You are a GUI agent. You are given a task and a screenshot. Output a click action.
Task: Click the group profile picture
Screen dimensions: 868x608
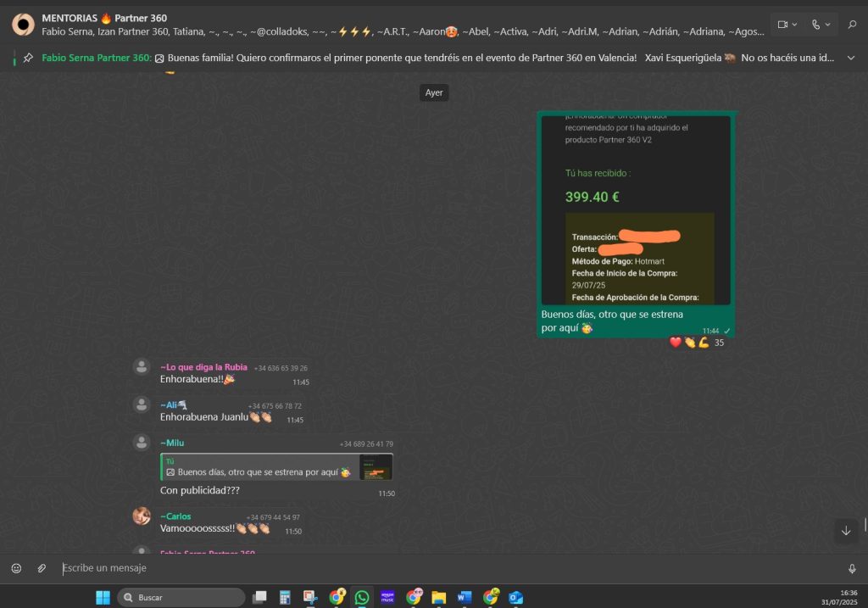pos(23,25)
